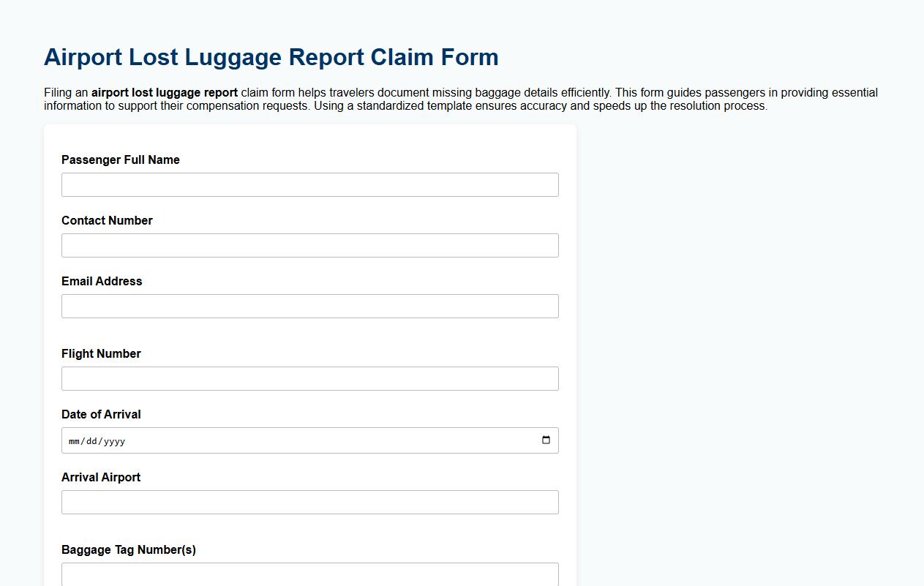Click into the Arrival Airport field
This screenshot has width=924, height=586.
point(309,502)
